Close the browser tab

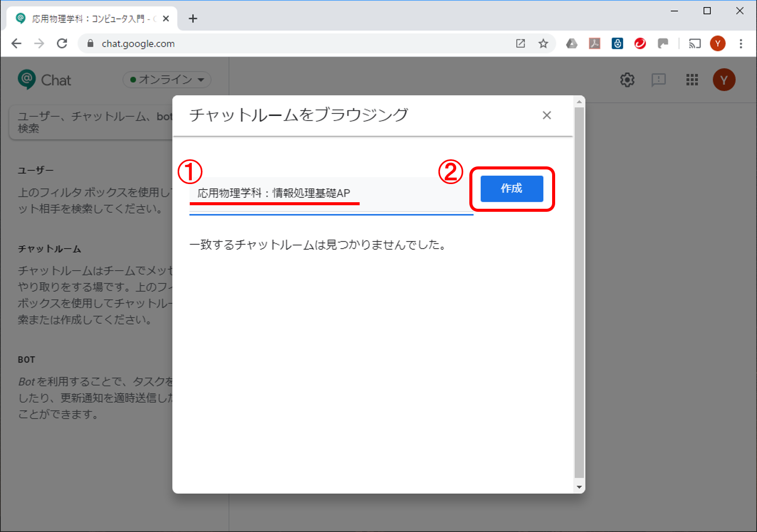point(166,19)
